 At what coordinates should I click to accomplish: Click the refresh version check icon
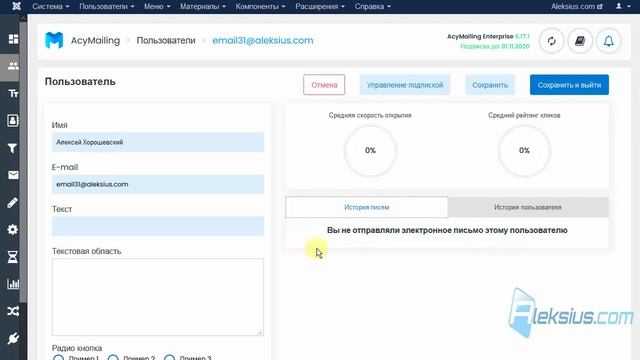(551, 41)
